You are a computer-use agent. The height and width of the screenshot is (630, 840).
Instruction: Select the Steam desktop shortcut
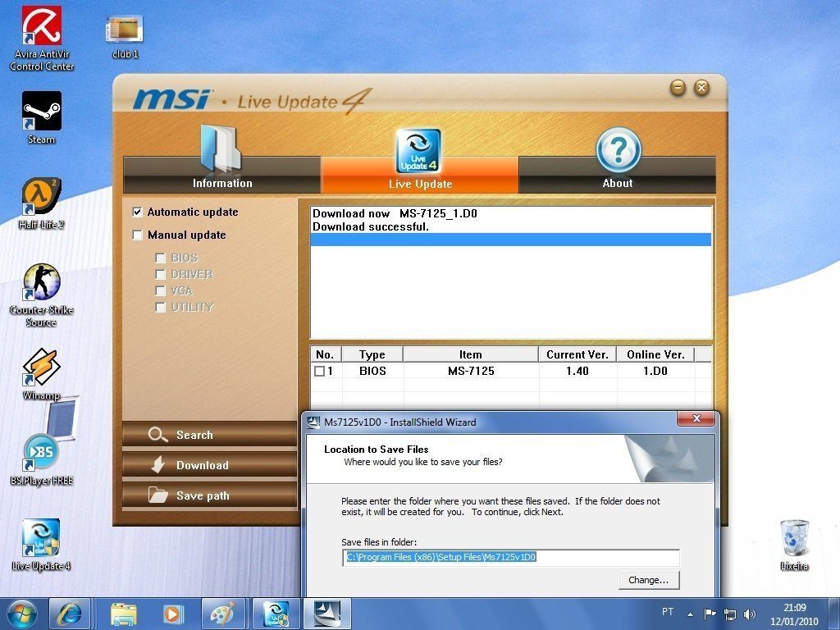41,118
